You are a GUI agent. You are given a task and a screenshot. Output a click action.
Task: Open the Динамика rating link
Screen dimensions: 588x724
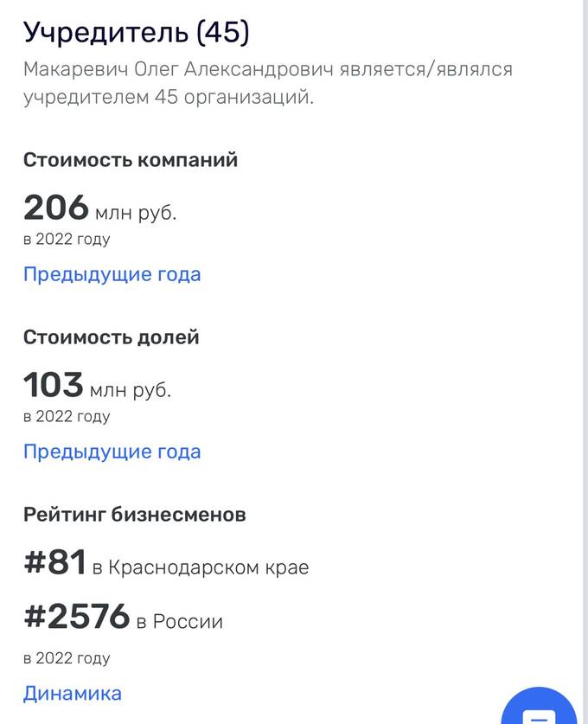click(73, 693)
